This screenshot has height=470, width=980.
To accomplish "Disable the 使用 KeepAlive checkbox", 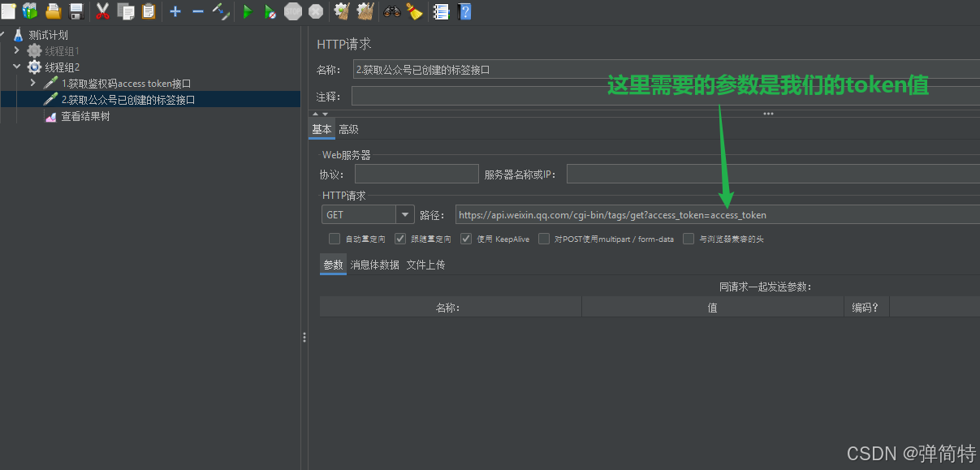I will 466,238.
